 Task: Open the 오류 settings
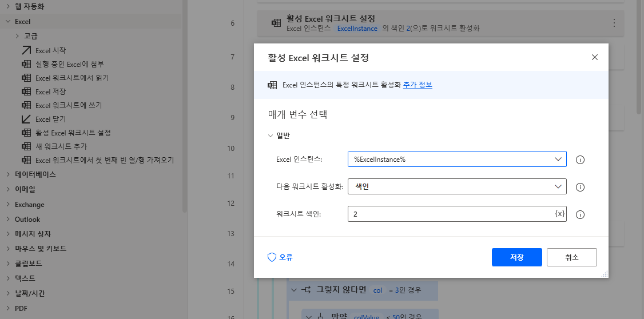[x=280, y=257]
